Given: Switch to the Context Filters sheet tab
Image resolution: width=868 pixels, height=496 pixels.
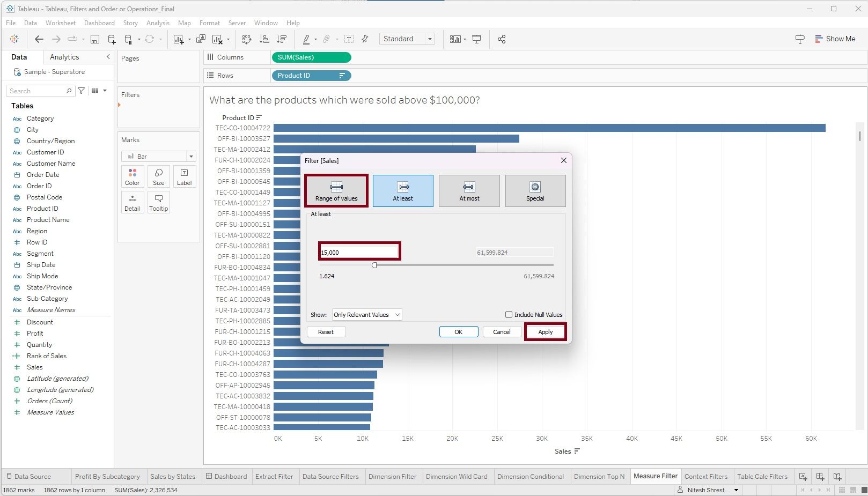Looking at the screenshot, I should 706,477.
